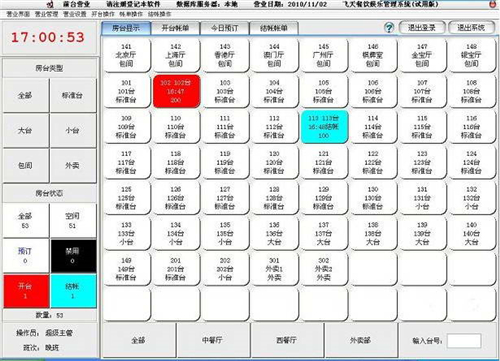Select the red occupied table 102
Image resolution: width=500 pixels, height=361 pixels.
[x=176, y=91]
